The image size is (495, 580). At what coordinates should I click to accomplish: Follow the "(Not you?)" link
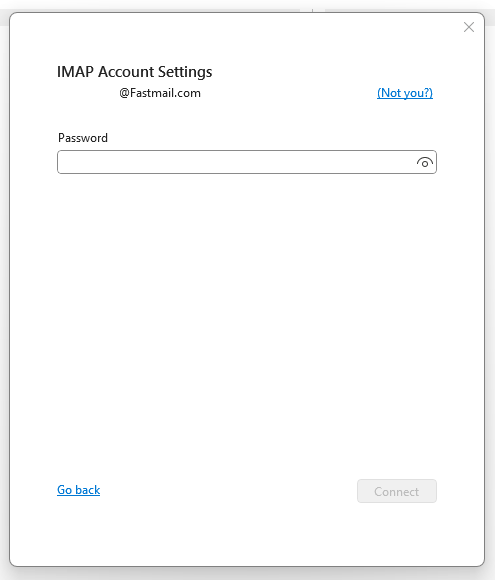point(405,93)
